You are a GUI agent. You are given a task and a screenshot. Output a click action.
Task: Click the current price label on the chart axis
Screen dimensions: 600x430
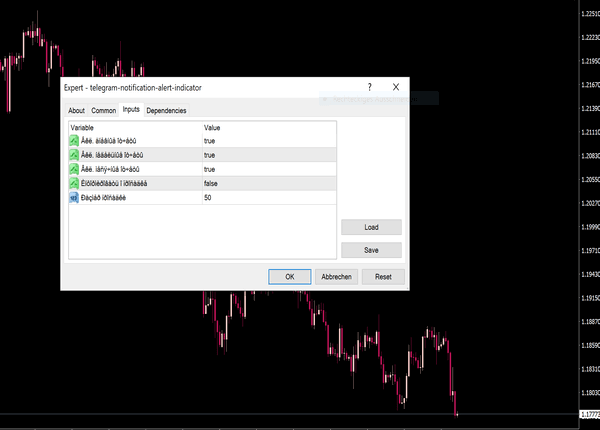[x=590, y=414]
